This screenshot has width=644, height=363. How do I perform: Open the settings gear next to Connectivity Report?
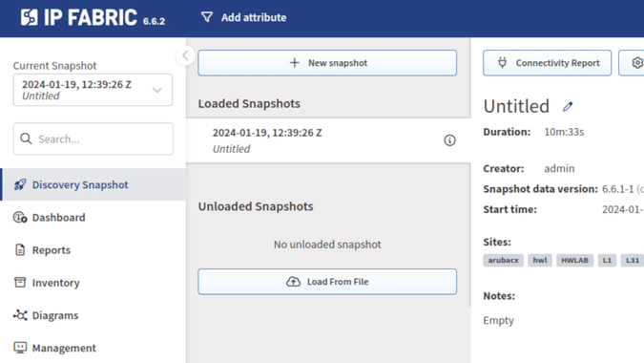click(637, 63)
